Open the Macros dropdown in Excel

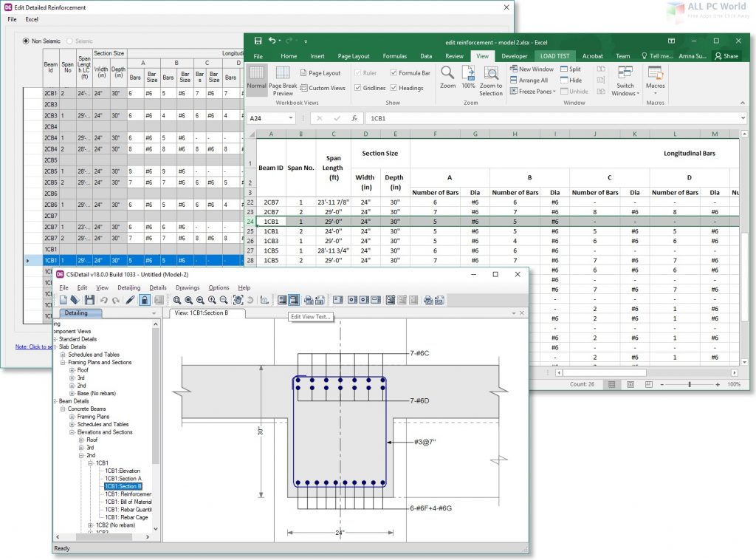(x=656, y=81)
